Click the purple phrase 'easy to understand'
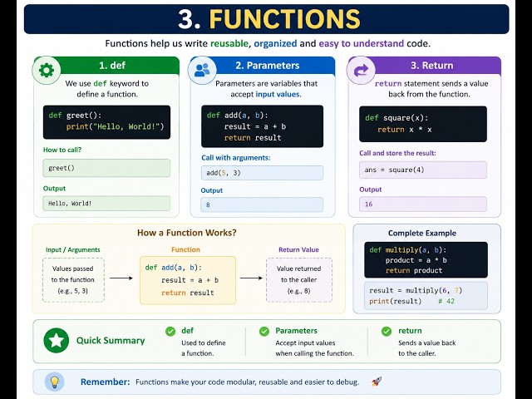 click(362, 43)
